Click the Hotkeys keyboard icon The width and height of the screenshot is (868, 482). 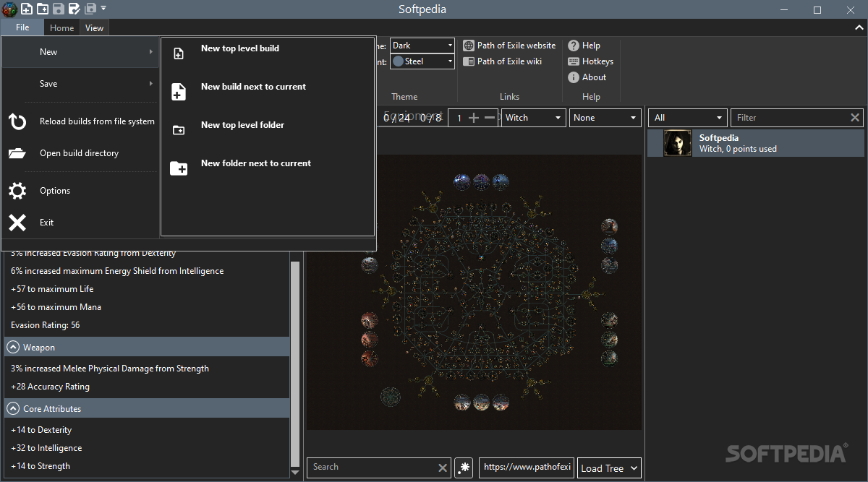[x=574, y=61]
